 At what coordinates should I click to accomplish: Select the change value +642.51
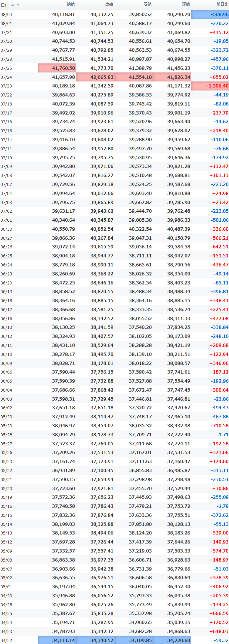(x=219, y=247)
